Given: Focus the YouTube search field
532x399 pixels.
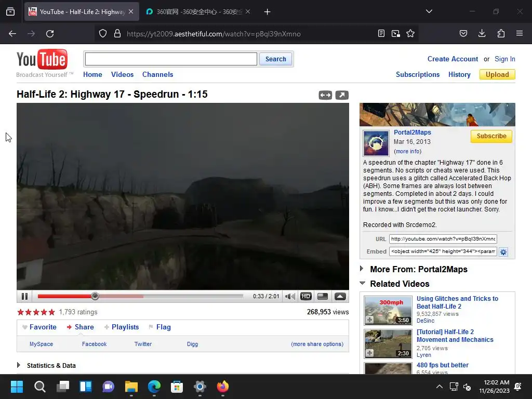Looking at the screenshot, I should click(171, 59).
